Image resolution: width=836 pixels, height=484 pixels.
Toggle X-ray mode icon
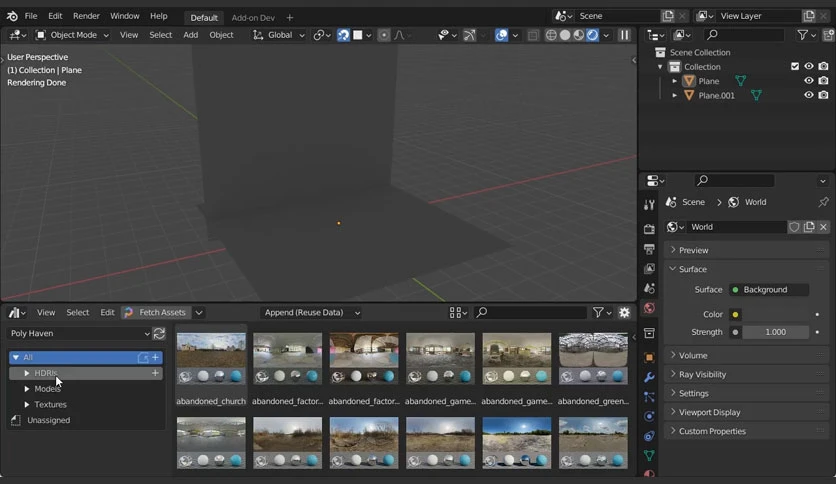coord(533,35)
